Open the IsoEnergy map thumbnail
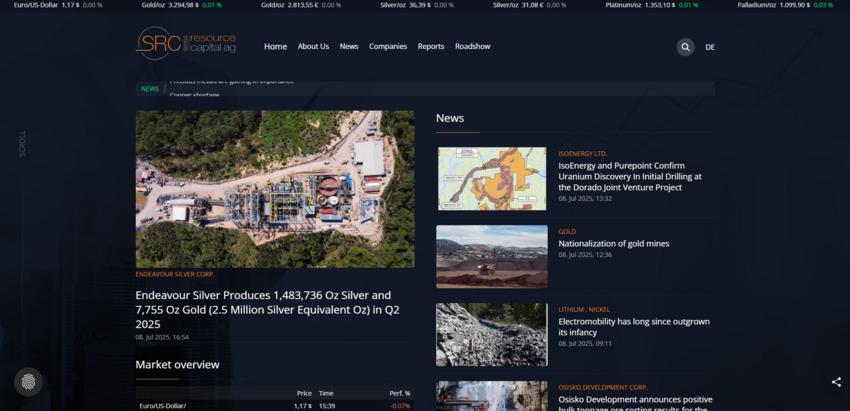 click(492, 178)
